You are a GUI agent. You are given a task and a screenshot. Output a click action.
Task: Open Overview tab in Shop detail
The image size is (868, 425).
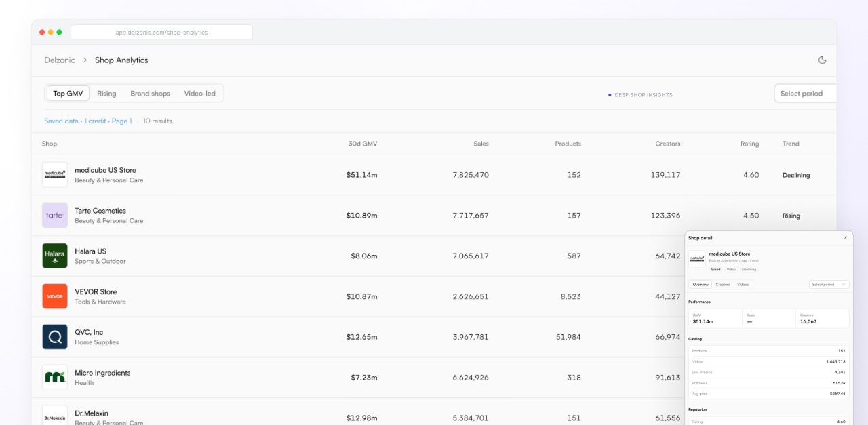701,285
